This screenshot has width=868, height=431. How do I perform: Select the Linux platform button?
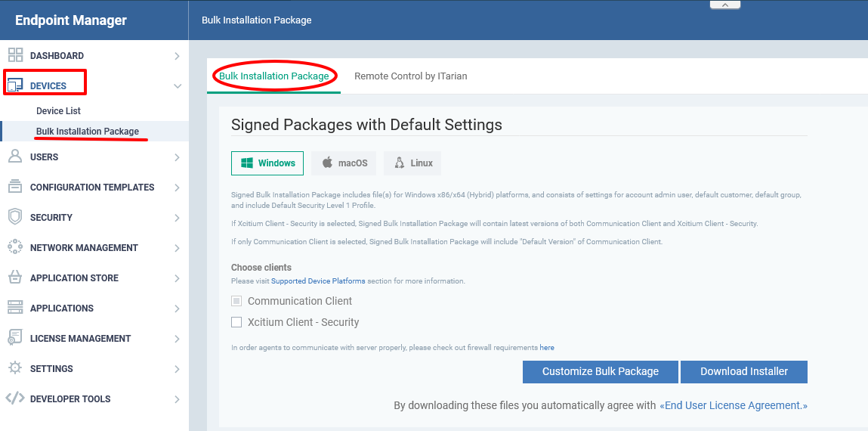click(412, 163)
